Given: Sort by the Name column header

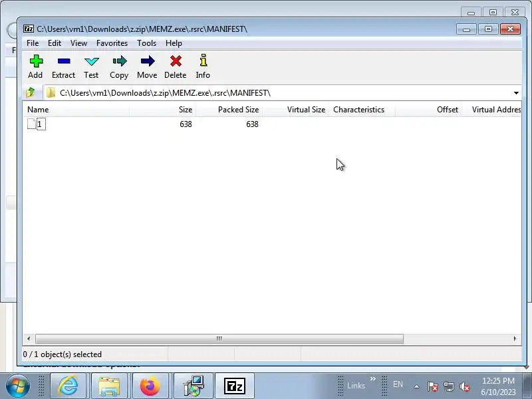Looking at the screenshot, I should coord(76,110).
